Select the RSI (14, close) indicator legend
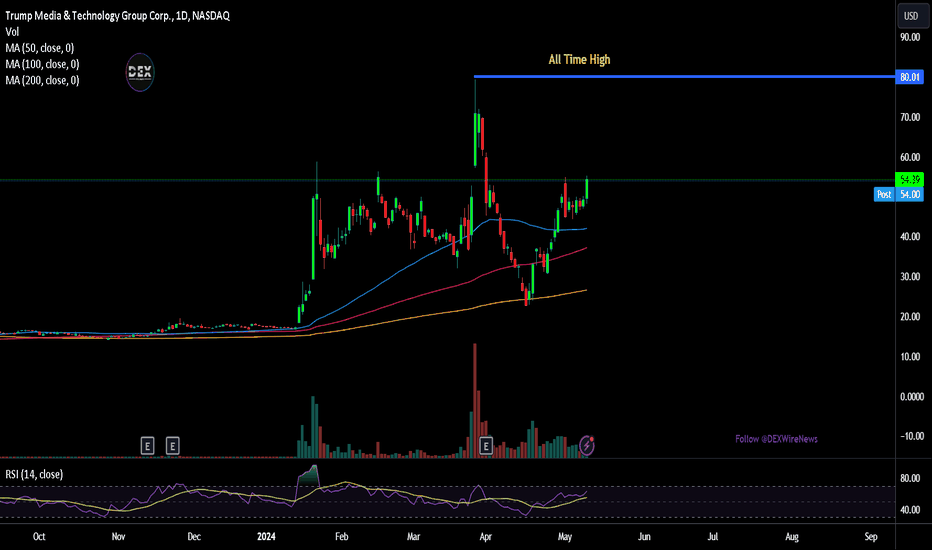The height and width of the screenshot is (550, 932). (34, 474)
